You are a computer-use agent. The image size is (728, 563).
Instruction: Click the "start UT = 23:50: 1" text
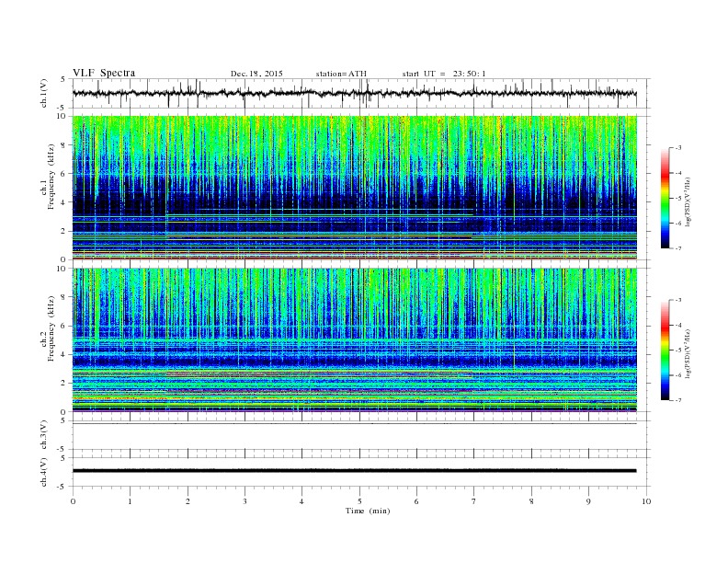444,74
